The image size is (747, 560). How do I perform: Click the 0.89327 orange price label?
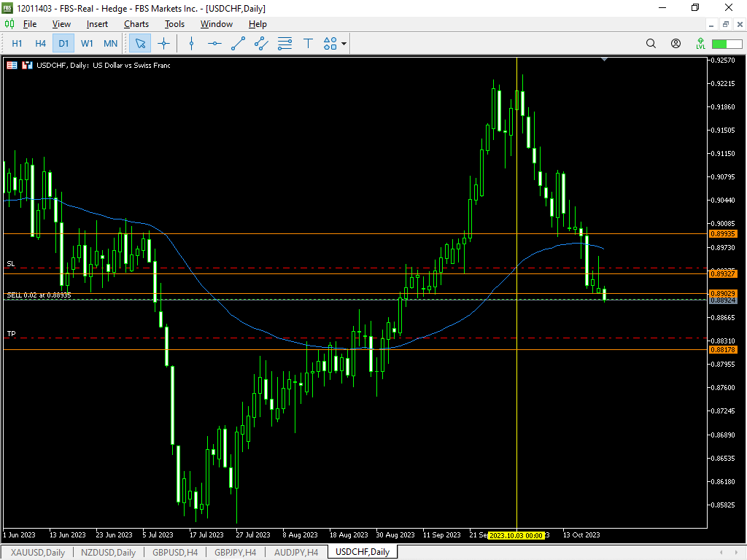click(723, 274)
